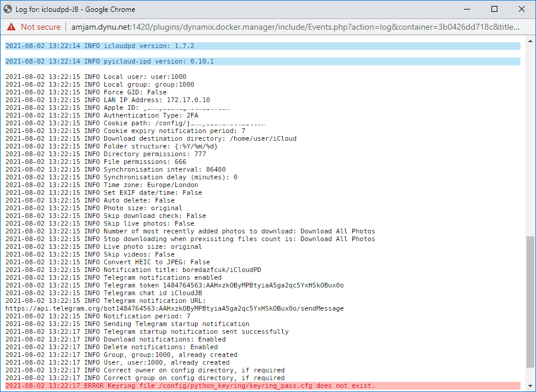Maximize the log window
This screenshot has height=392, width=536.
pyautogui.click(x=494, y=10)
